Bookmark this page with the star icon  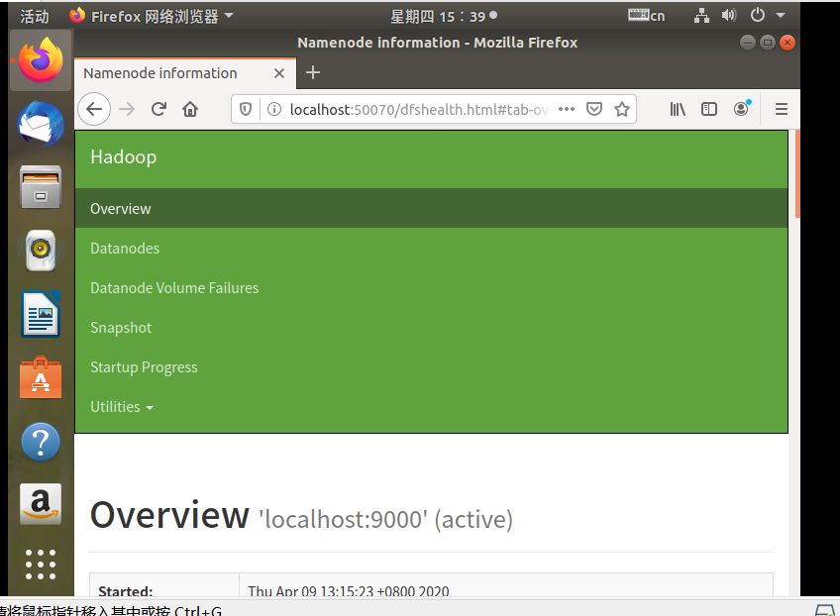pos(624,109)
